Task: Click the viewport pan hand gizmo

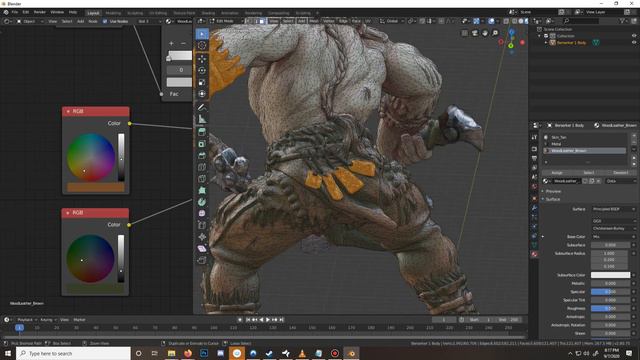Action: click(x=485, y=33)
